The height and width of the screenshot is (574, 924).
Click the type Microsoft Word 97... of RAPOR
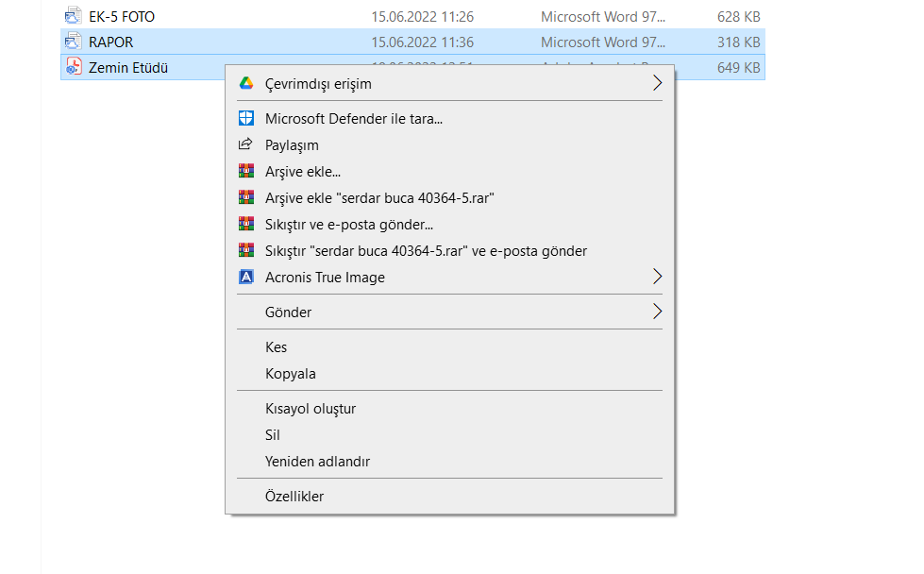[603, 42]
